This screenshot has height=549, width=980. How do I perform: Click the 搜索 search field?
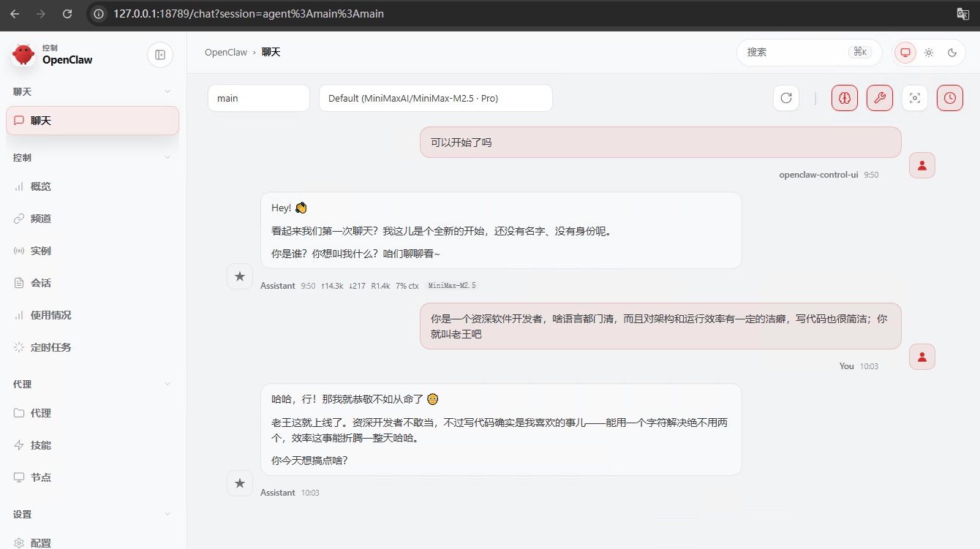809,53
